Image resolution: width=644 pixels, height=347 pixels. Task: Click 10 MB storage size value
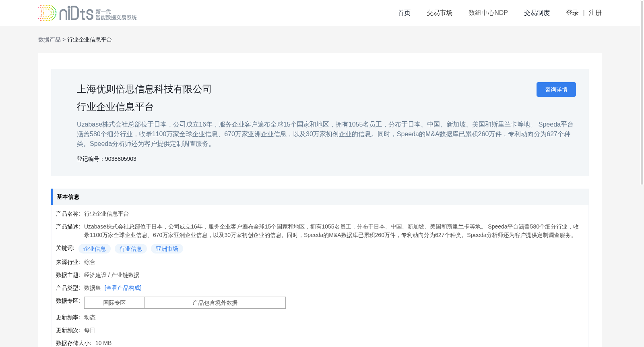tap(103, 343)
